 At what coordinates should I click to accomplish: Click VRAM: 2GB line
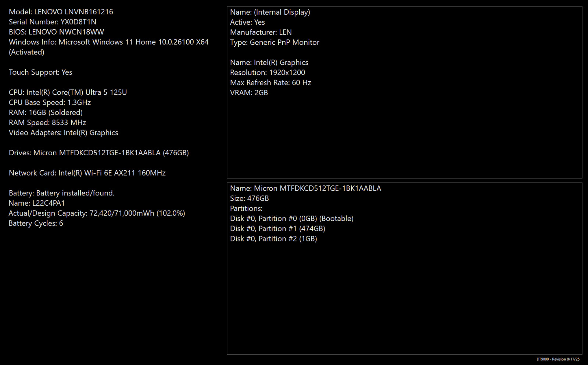pos(249,93)
